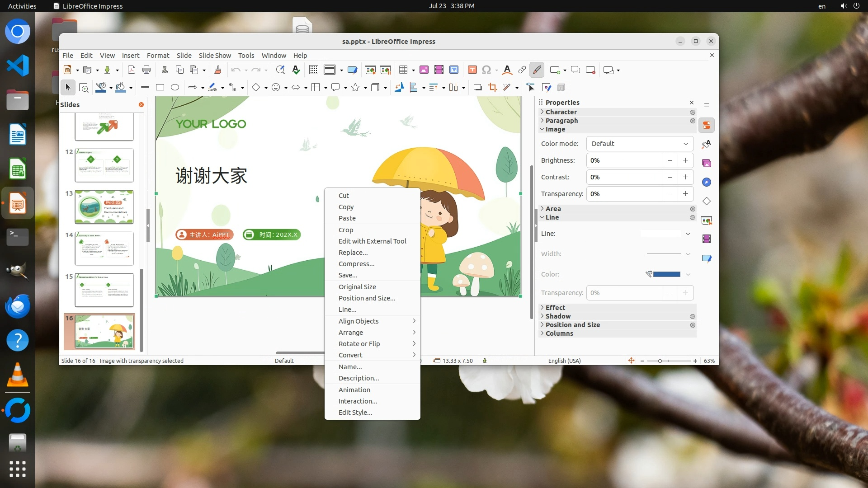Click the Insert Hyperlink chain icon
868x488 pixels.
[x=522, y=70]
